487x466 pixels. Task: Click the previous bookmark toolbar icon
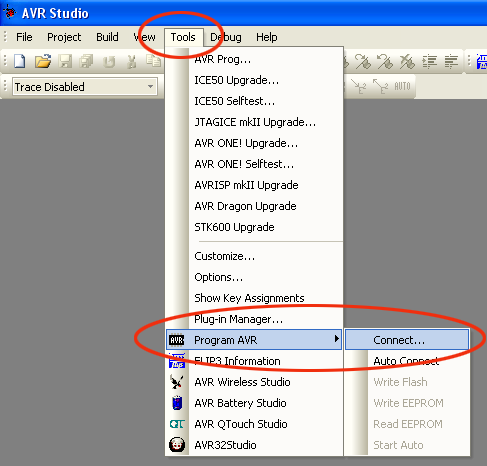click(x=384, y=62)
